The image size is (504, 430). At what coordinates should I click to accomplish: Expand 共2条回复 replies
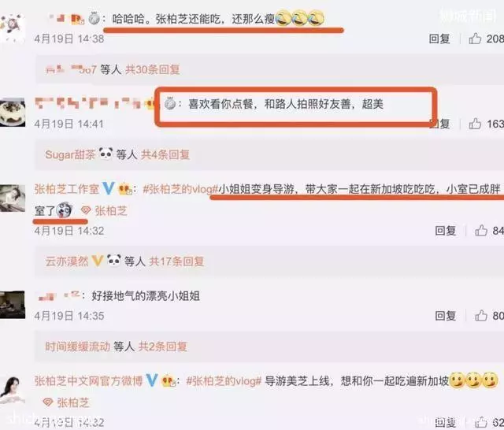coord(163,347)
